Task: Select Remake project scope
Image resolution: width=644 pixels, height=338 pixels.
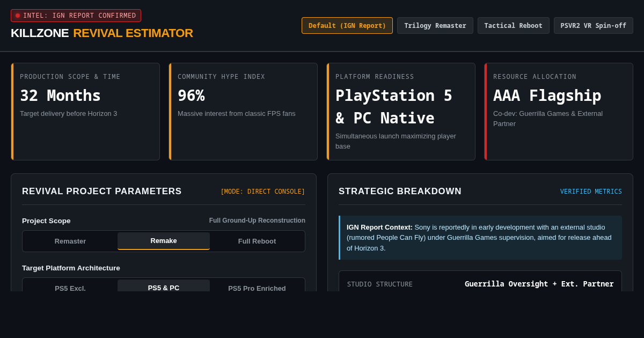Action: click(164, 241)
